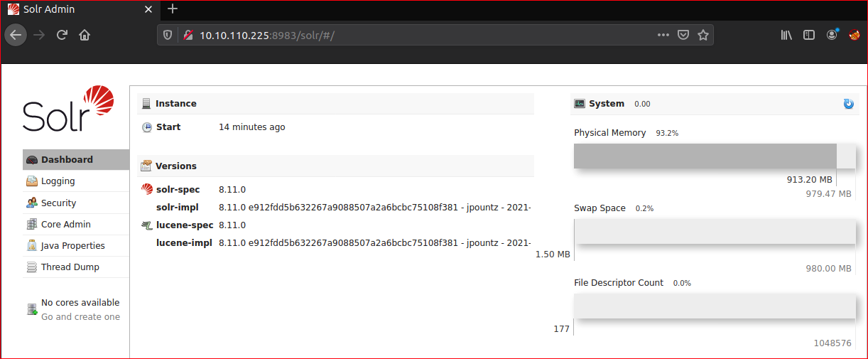Click the '14 minutes ago' start time
This screenshot has height=359, width=868.
click(x=252, y=127)
